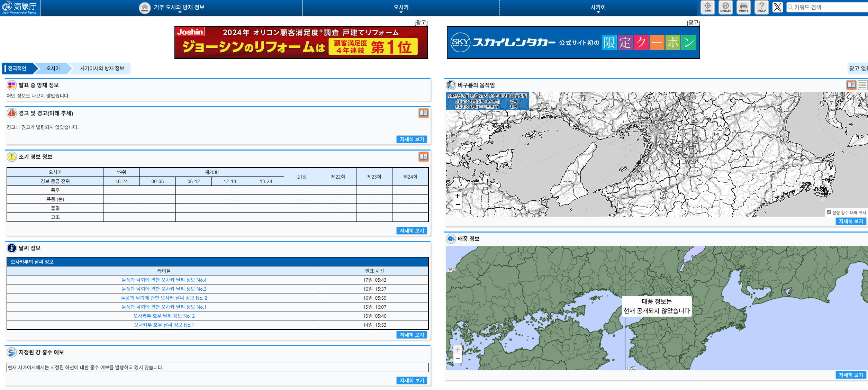Switch rain cloud panel to list view icon
Viewport: 868px width, 390px height.
click(x=862, y=85)
